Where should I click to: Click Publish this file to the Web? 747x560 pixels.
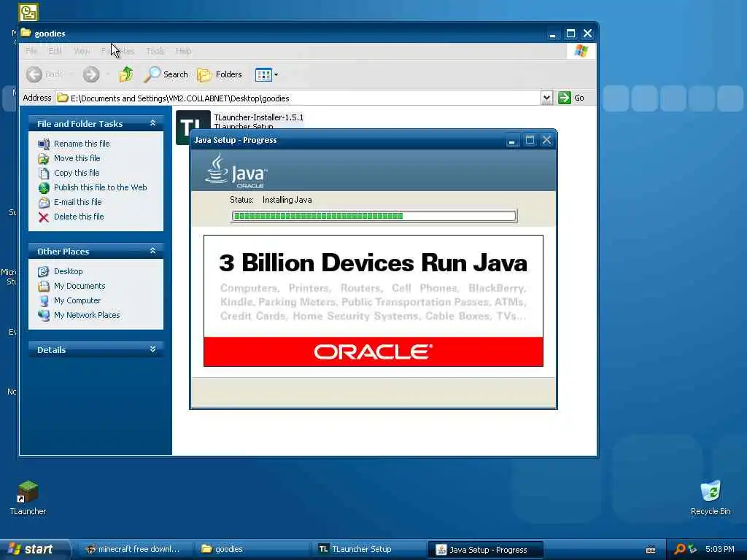point(100,187)
